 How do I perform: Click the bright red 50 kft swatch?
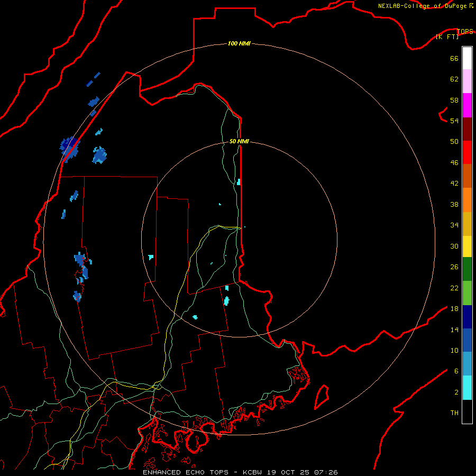[467, 152]
